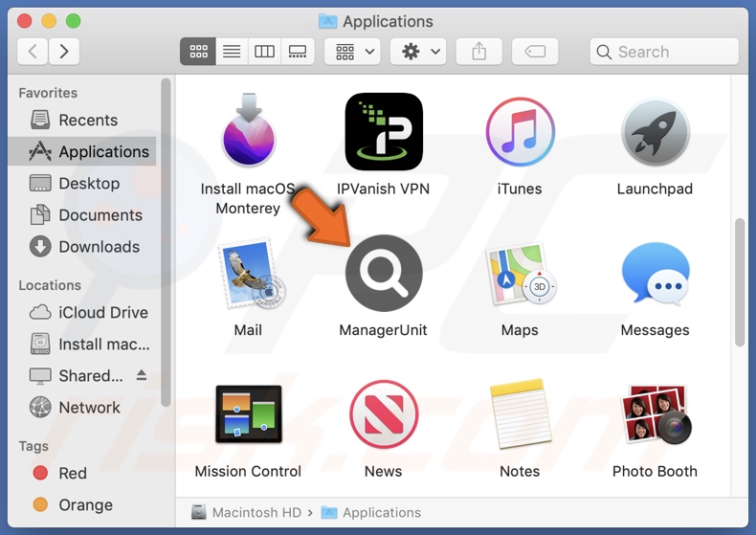Switch to gallery view
This screenshot has width=756, height=535.
pos(298,51)
